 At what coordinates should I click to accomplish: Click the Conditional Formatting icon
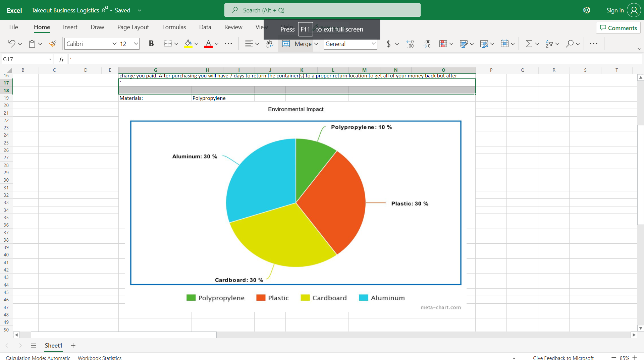443,44
